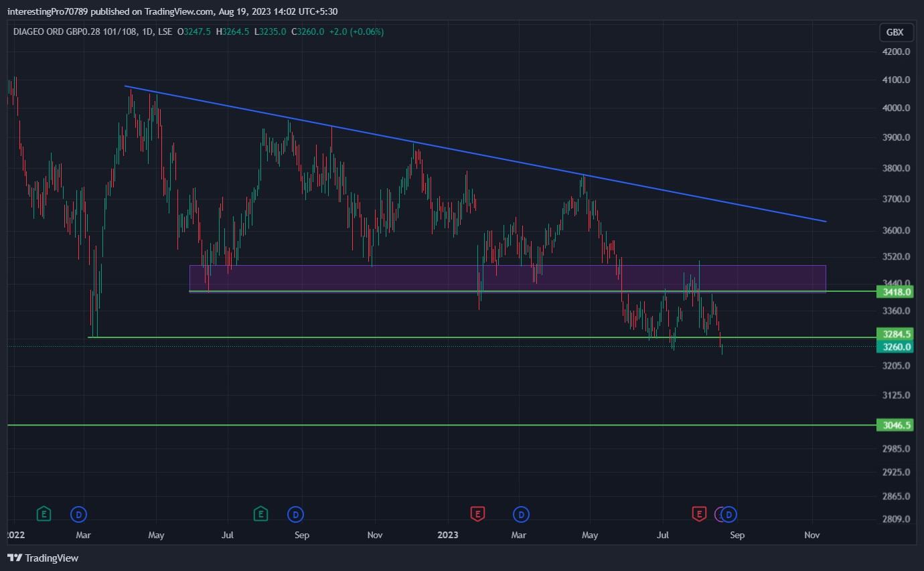Click the 3418.0 price line label
The image size is (924, 571).
click(x=895, y=292)
